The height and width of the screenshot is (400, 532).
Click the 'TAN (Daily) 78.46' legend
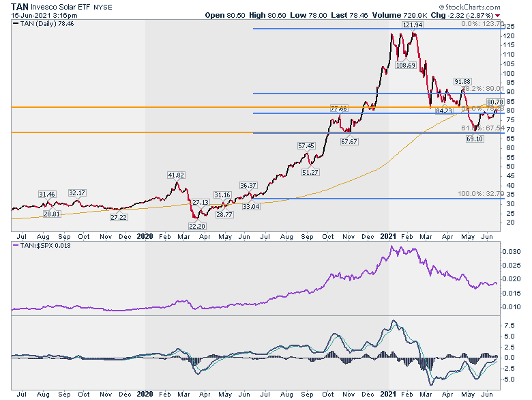pyautogui.click(x=44, y=23)
